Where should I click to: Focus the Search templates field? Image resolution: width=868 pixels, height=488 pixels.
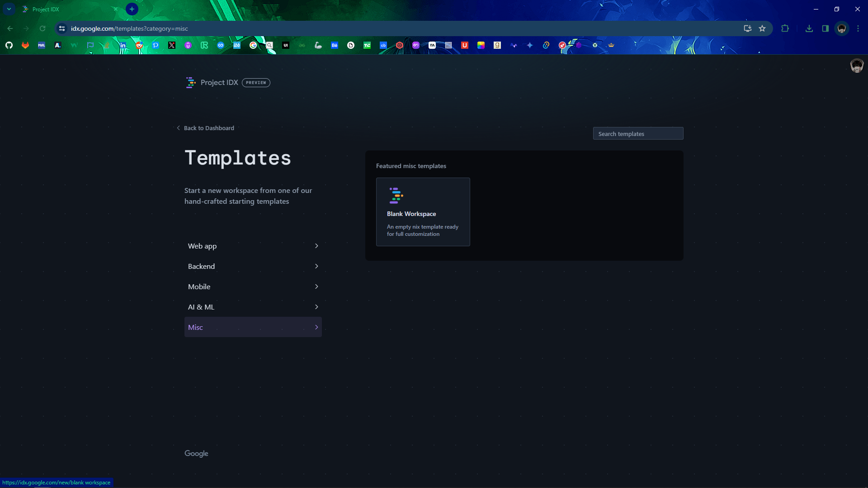(638, 134)
